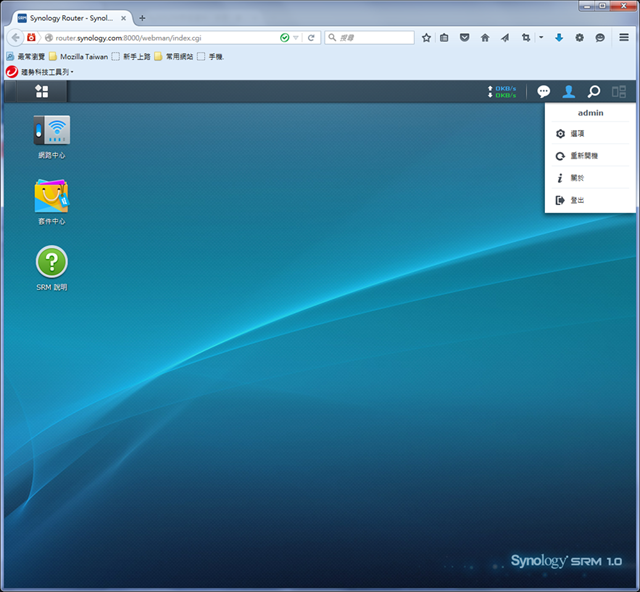640x592 pixels.
Task: Choose Logout entry in admin menu
Action: 590,200
